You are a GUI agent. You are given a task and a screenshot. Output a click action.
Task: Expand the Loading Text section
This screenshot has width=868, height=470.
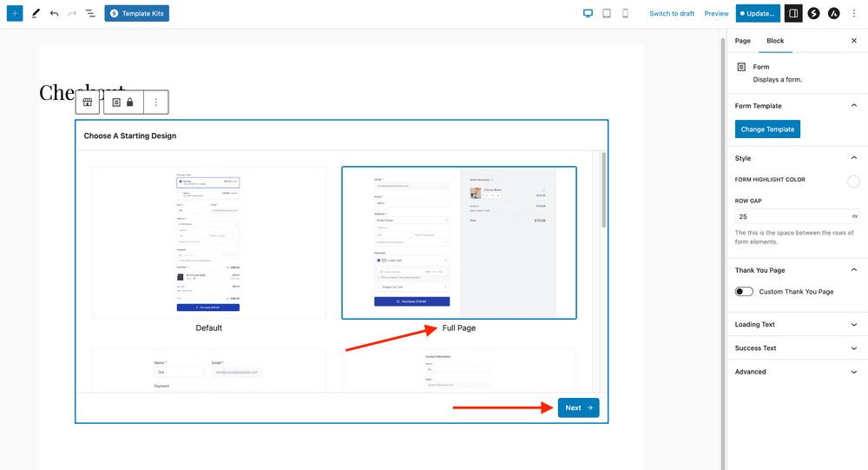(x=797, y=324)
